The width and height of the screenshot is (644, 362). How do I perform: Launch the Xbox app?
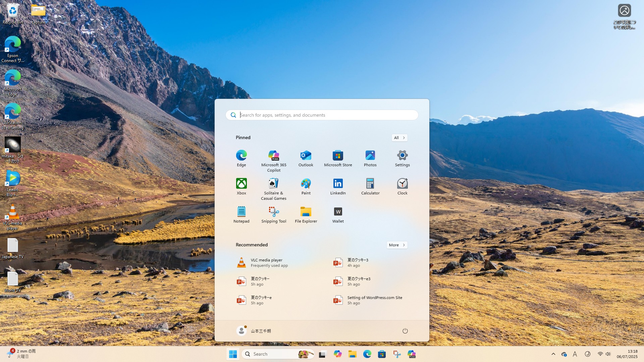(241, 187)
